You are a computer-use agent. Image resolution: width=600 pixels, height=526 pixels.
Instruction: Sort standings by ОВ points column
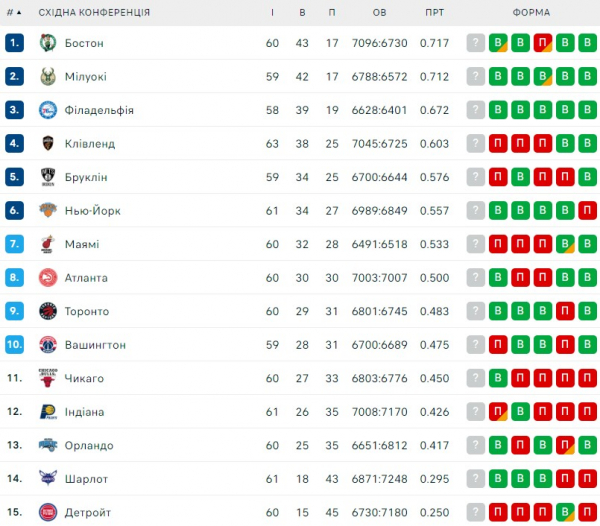(x=379, y=12)
